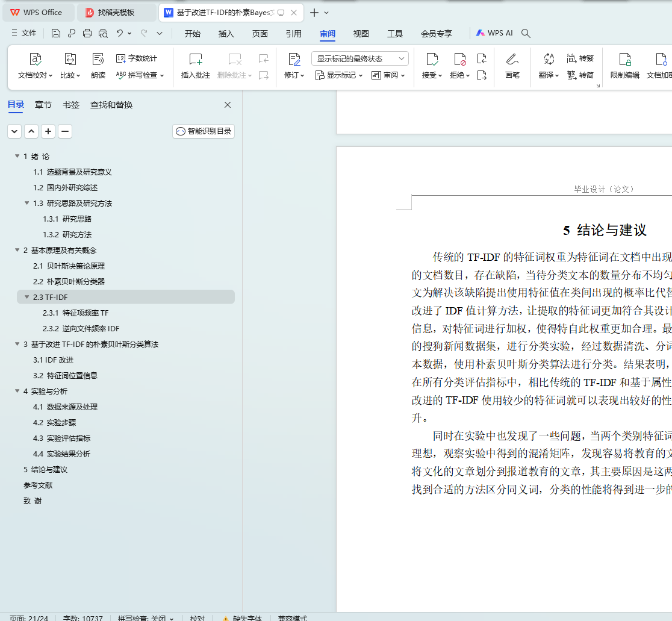
Task: Switch to the 视图 ribbon tab
Action: [361, 34]
